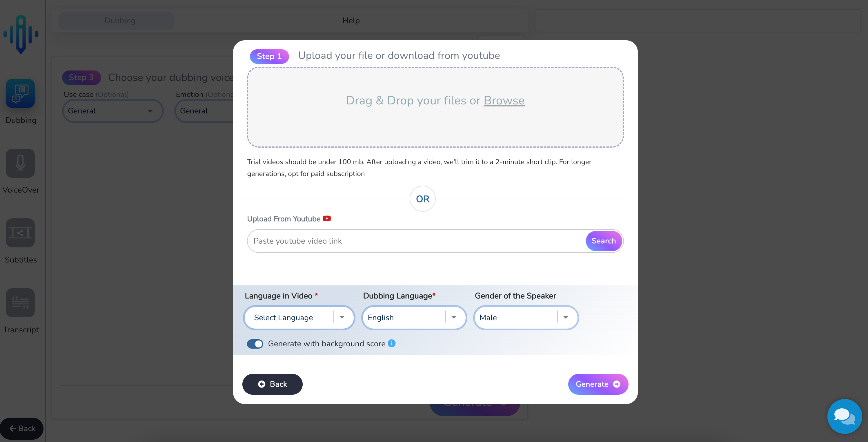Click the Back button with circle icon

click(272, 384)
